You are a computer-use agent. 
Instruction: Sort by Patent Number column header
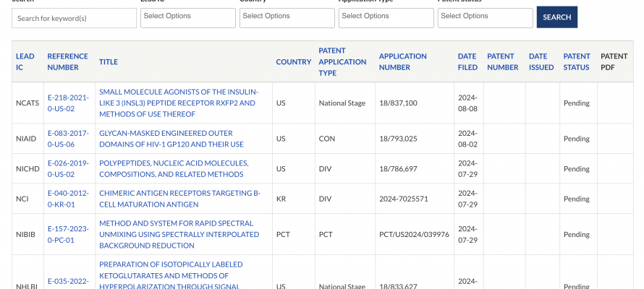tap(502, 62)
